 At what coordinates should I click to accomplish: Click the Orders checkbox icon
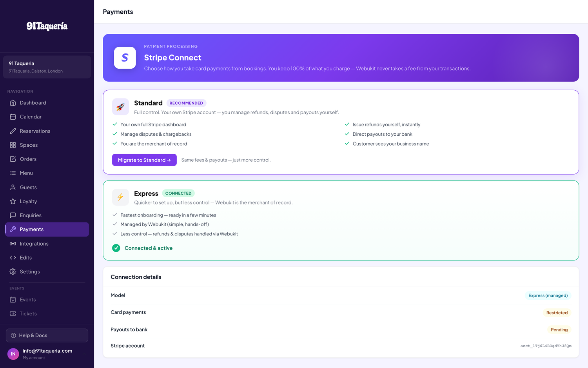pos(13,159)
